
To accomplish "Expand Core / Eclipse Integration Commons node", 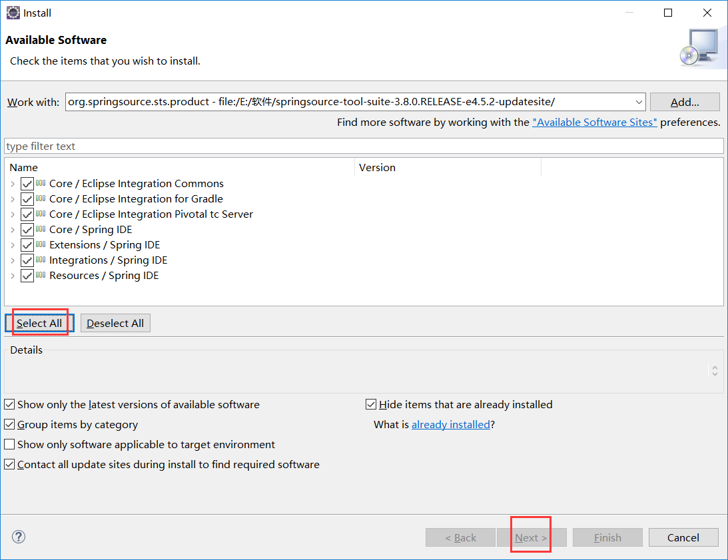I will click(x=13, y=184).
